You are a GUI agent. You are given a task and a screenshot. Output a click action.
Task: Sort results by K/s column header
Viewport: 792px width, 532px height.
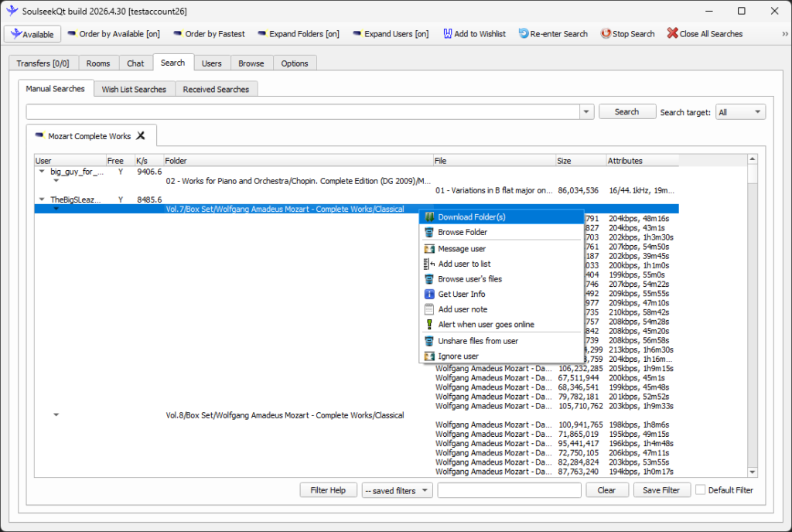click(148, 161)
